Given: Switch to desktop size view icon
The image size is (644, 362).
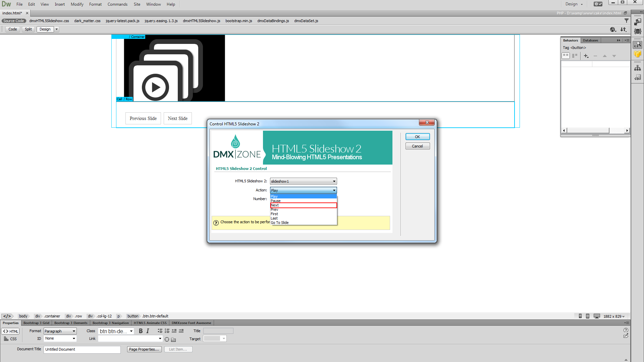Looking at the screenshot, I should click(x=597, y=316).
